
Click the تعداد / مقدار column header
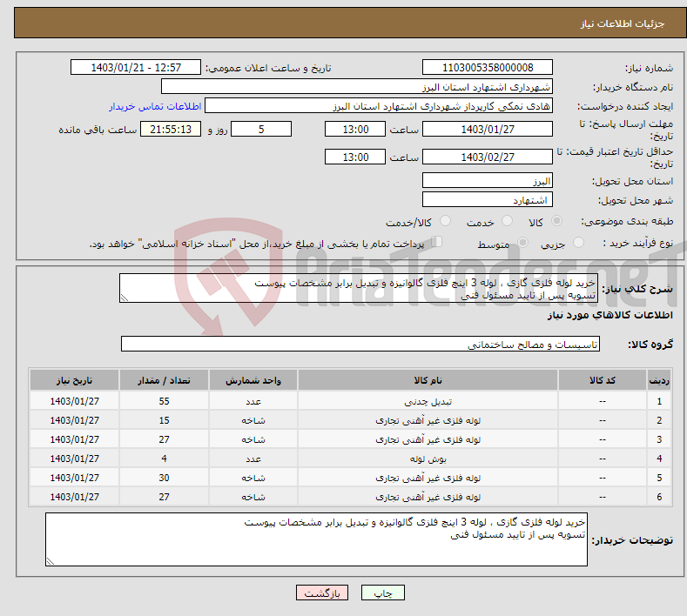(x=164, y=380)
